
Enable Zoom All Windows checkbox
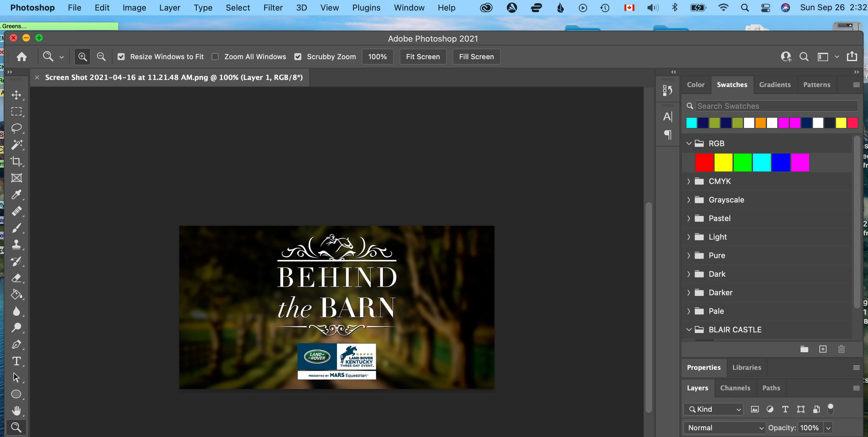point(215,57)
